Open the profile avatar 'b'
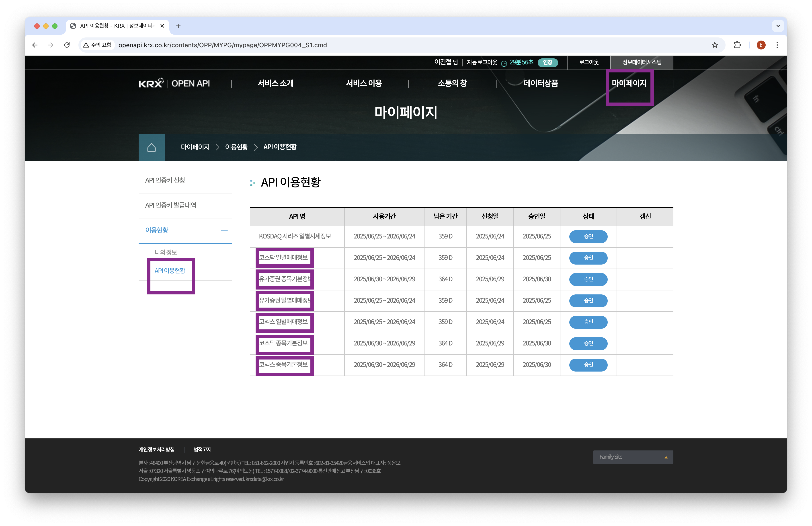Viewport: 812px width, 526px height. pyautogui.click(x=761, y=45)
